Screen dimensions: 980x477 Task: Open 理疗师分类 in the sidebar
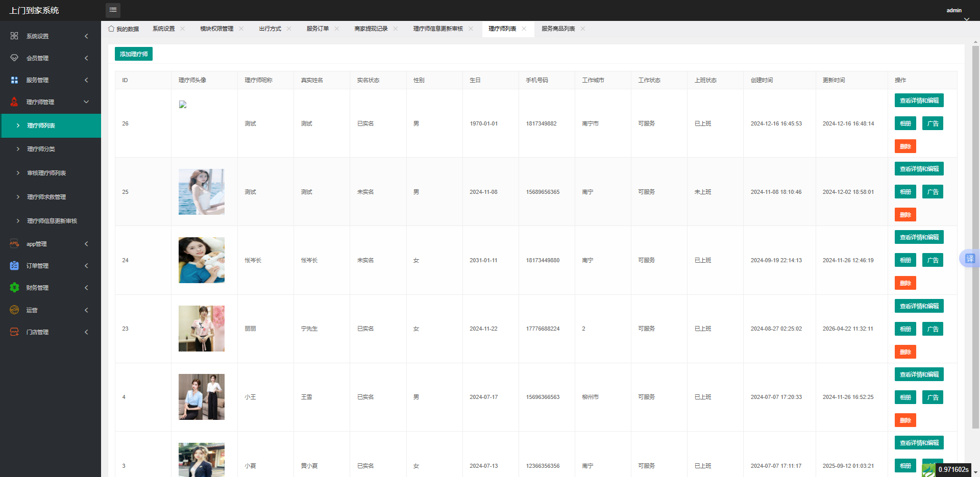[x=41, y=149]
